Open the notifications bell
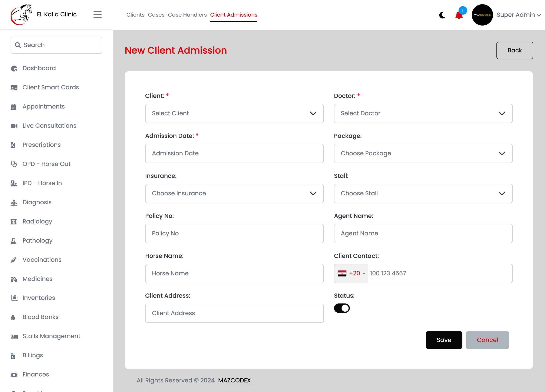Viewport: 545px width, 392px height. point(459,15)
